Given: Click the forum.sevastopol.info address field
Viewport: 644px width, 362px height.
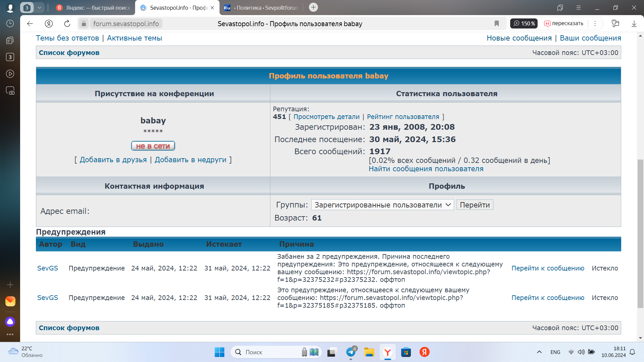Looking at the screenshot, I should coord(126,23).
